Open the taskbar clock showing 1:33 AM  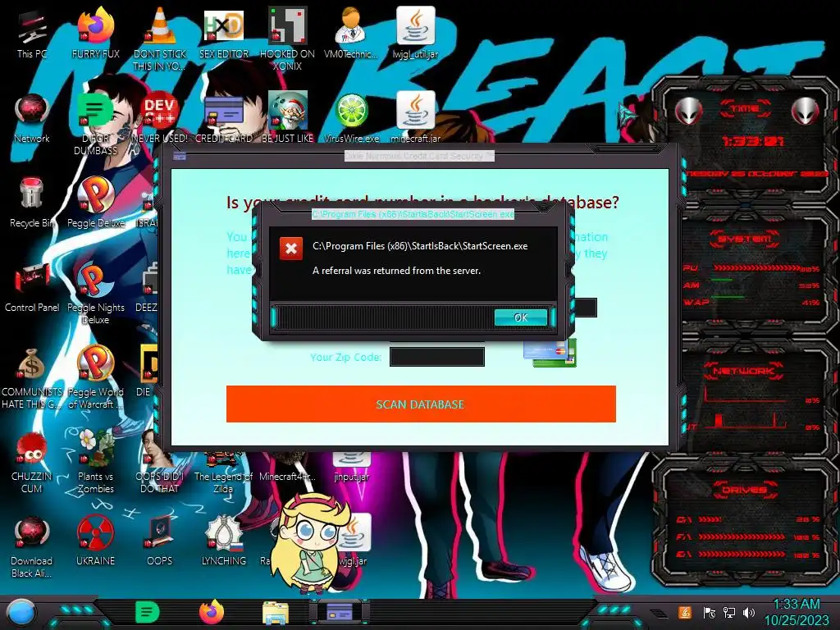click(x=796, y=612)
